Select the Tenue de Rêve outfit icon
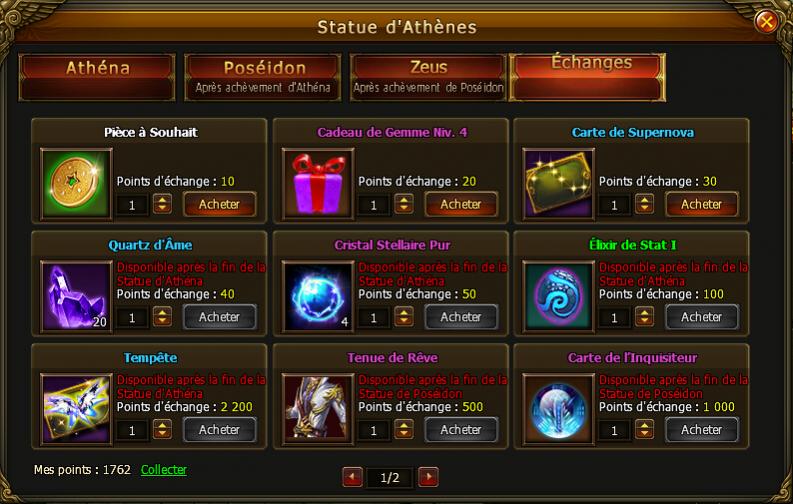This screenshot has height=504, width=793. click(x=318, y=409)
